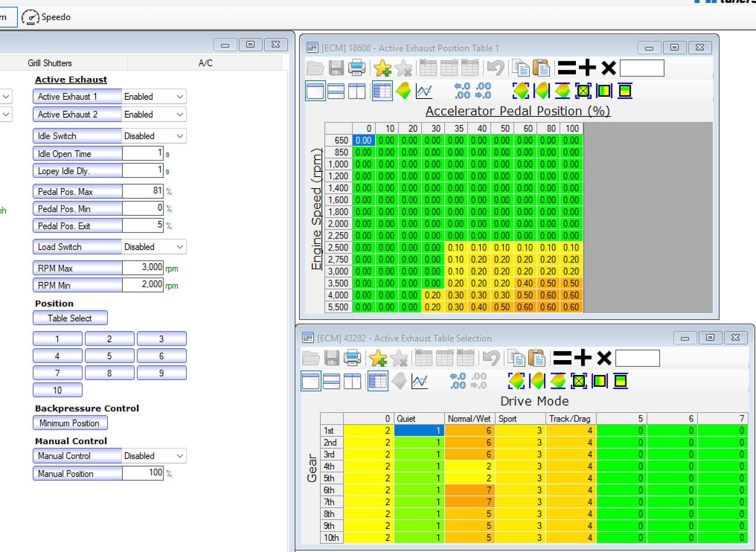Image resolution: width=756 pixels, height=552 pixels.
Task: Click Save icon in Position Table 1 window
Action: [x=336, y=68]
